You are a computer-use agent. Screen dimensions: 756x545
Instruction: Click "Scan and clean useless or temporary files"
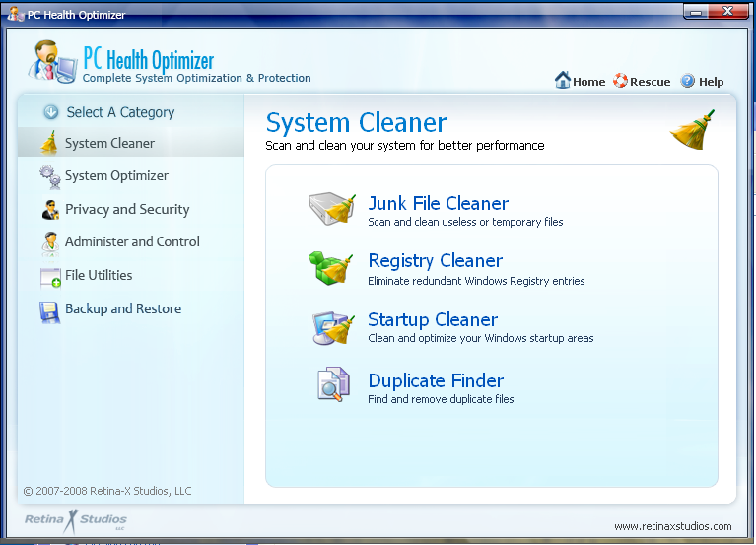pyautogui.click(x=465, y=222)
